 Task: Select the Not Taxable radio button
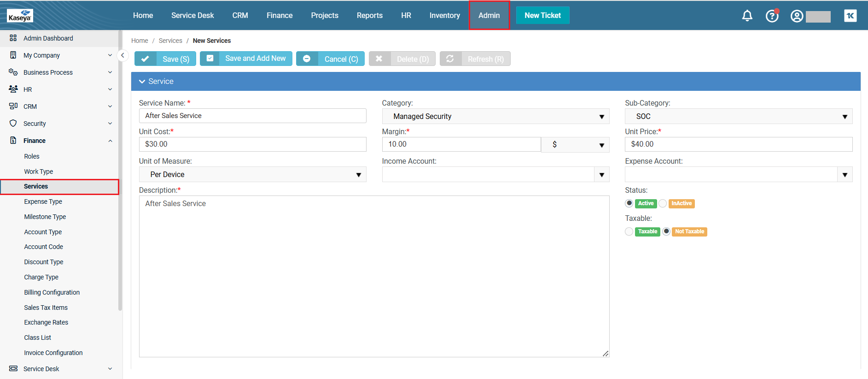click(666, 231)
